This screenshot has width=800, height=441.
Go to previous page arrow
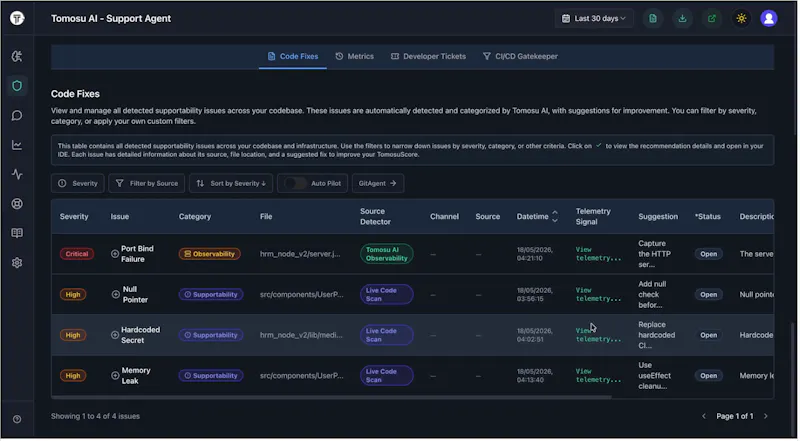point(704,416)
